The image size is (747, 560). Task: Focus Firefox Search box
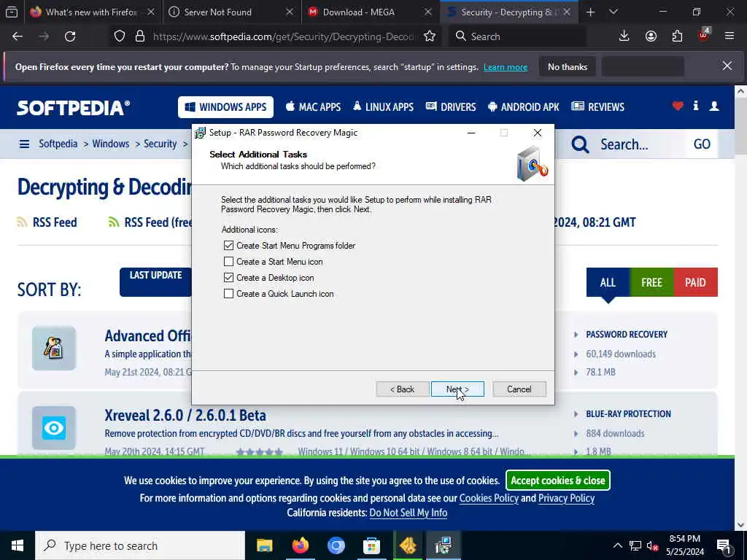517,36
